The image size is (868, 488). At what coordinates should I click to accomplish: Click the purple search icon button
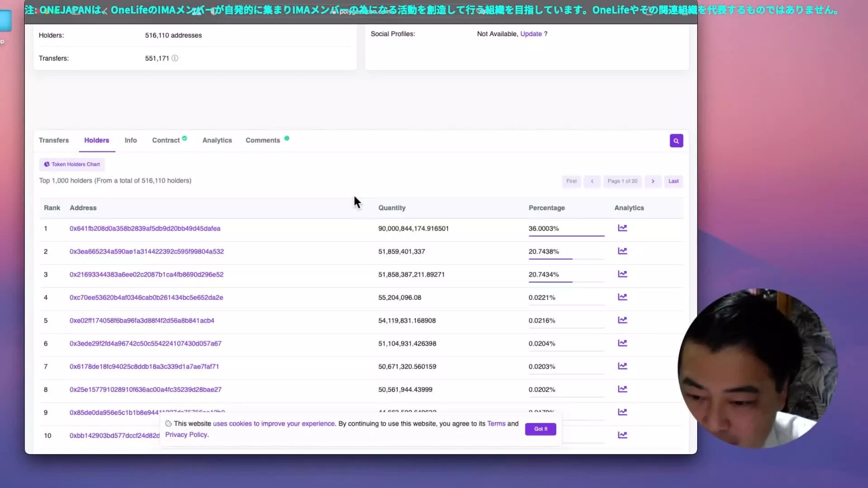tap(676, 141)
